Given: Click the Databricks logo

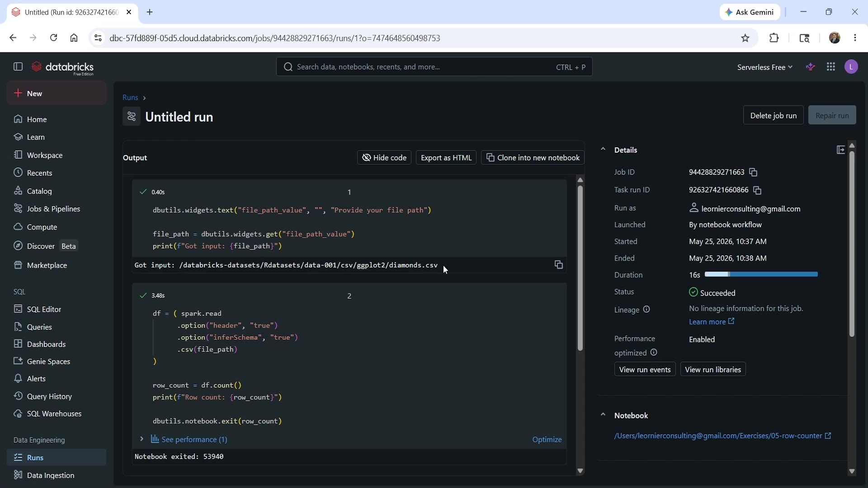Looking at the screenshot, I should pos(63,68).
